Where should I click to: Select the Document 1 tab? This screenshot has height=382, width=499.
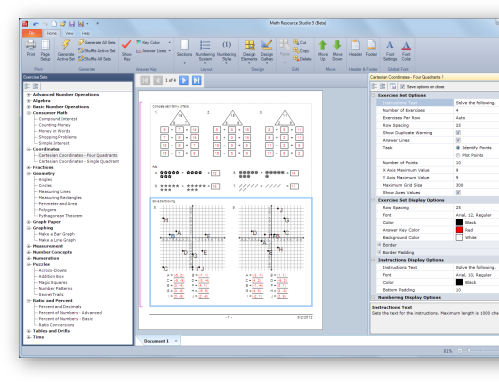click(156, 341)
